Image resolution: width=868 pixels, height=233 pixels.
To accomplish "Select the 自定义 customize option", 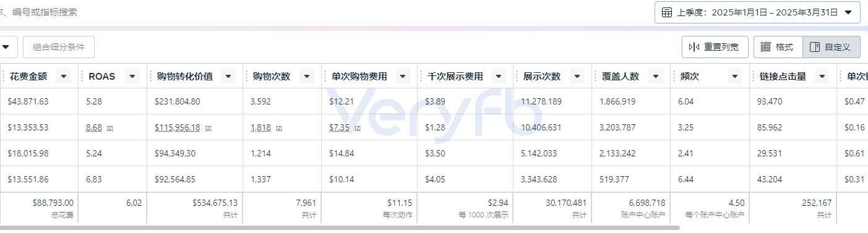I will [831, 47].
